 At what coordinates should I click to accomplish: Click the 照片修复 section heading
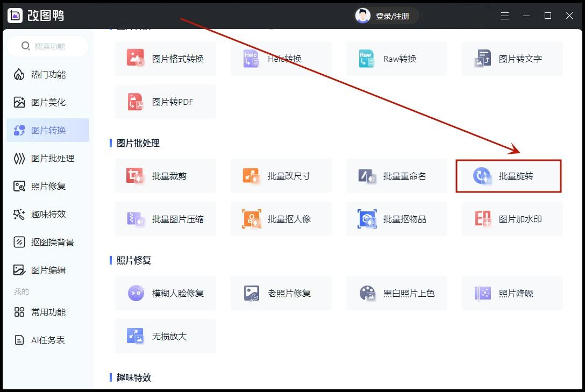[x=133, y=260]
